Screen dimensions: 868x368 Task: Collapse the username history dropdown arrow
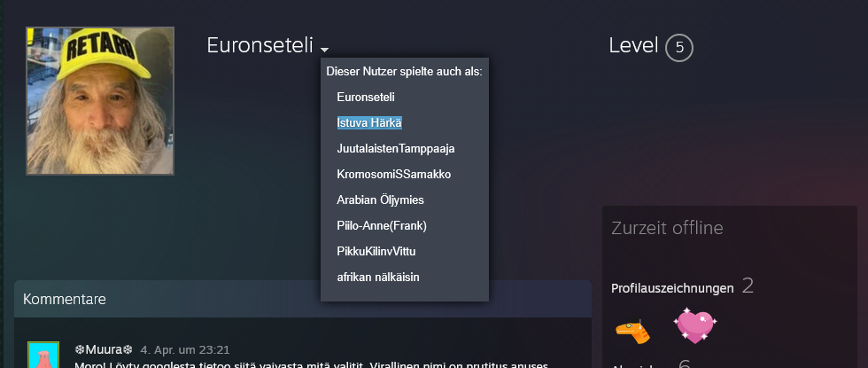click(325, 49)
